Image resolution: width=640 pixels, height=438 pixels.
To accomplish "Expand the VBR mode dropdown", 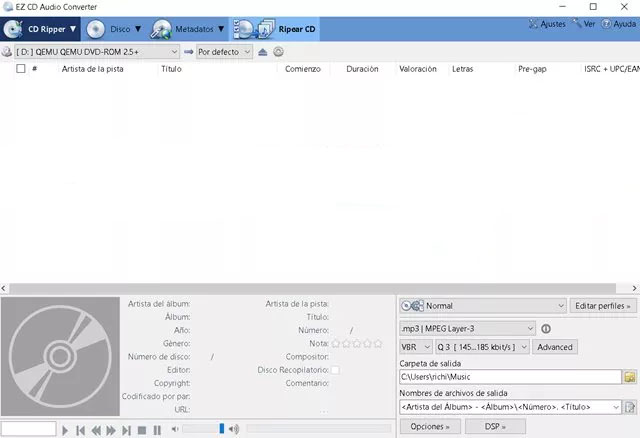I will coord(416,347).
